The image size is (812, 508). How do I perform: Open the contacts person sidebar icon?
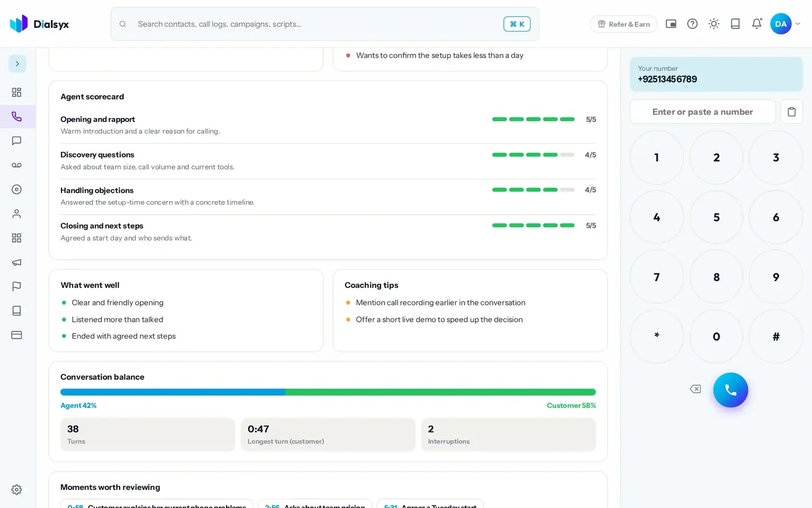pos(17,214)
